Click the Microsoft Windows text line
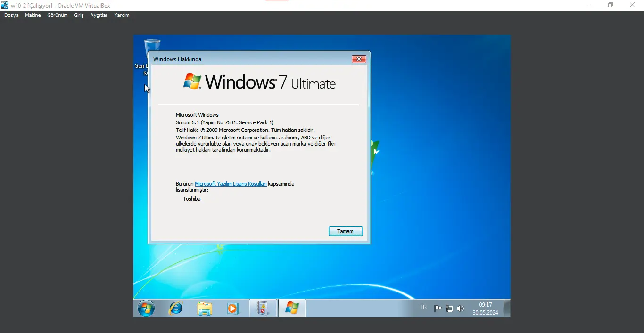Viewport: 644px width, 333px height. 198,115
